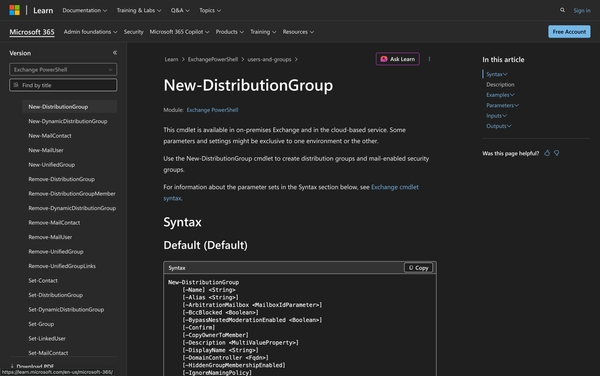Open Remove-MailContact in the sidebar
The width and height of the screenshot is (600, 376).
[x=54, y=223]
